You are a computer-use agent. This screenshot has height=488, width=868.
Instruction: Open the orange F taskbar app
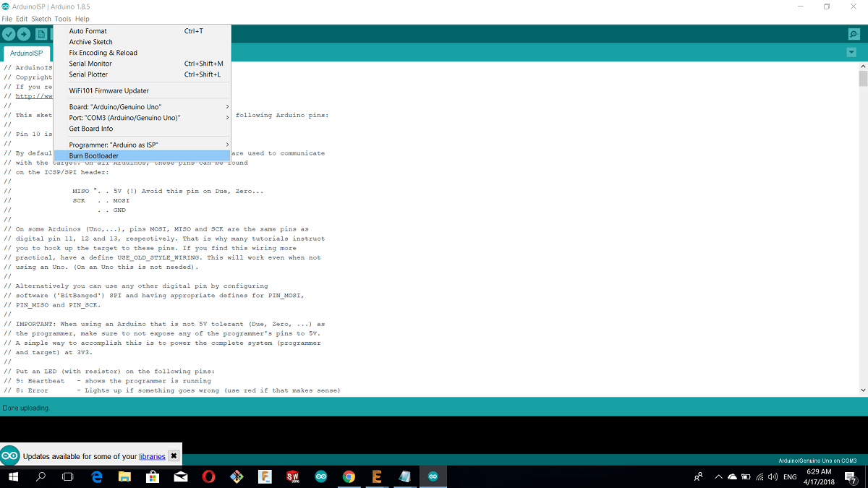coord(265,476)
